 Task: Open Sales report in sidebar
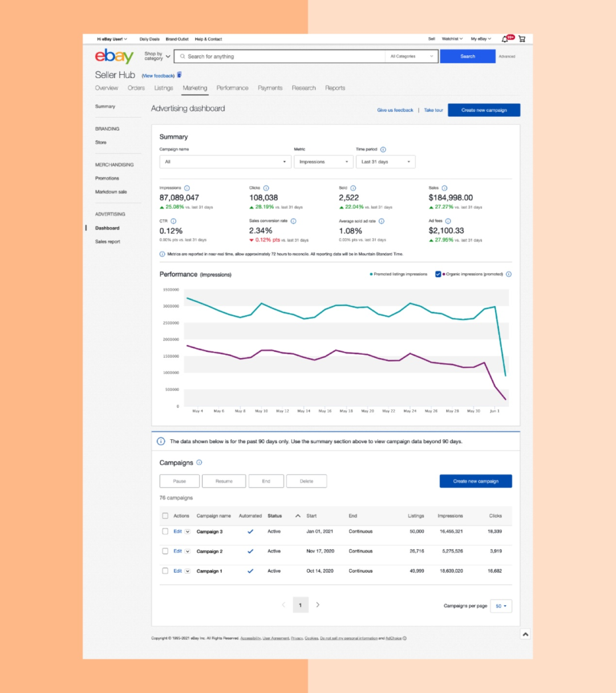pyautogui.click(x=108, y=242)
